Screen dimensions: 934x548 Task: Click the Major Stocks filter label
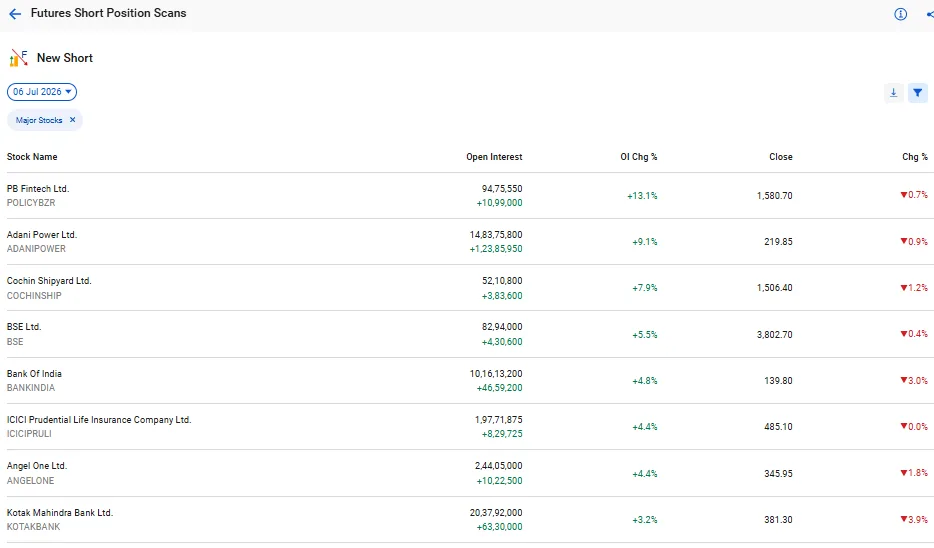click(39, 120)
